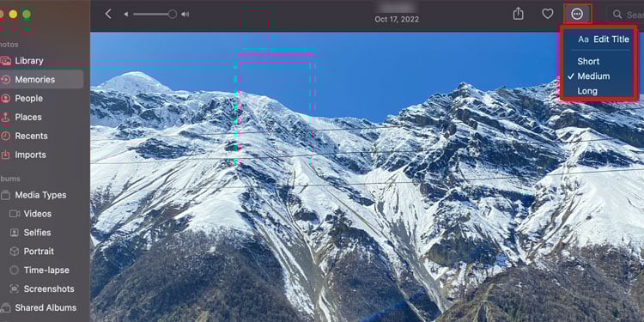
Task: Click the low volume speaker icon
Action: point(126,15)
